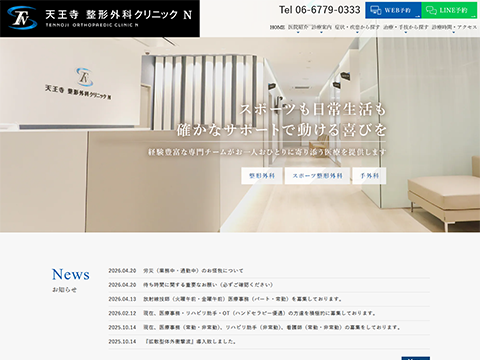The height and width of the screenshot is (360, 480).
Task: Go to HOME in the navigation
Action: [x=277, y=27]
